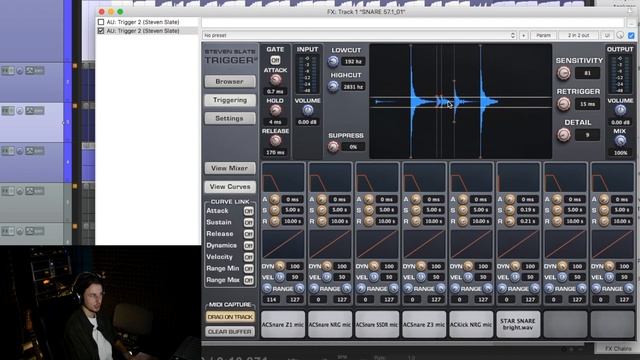The image size is (640, 360).
Task: Click the lowcut 192 hz value field
Action: (x=353, y=62)
